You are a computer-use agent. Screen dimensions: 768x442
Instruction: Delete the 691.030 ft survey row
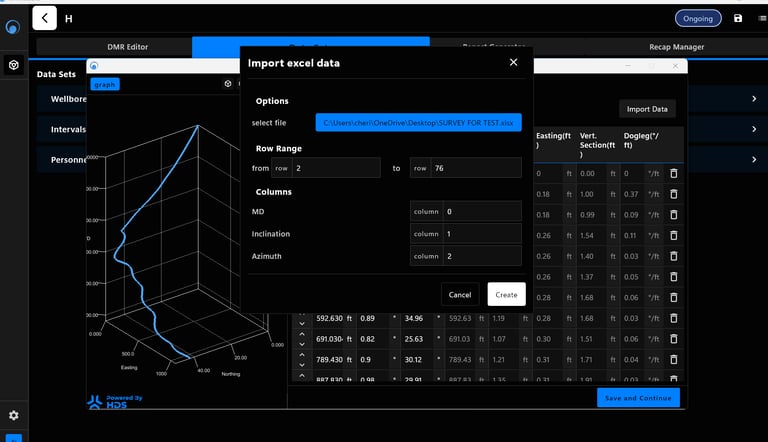(x=674, y=339)
